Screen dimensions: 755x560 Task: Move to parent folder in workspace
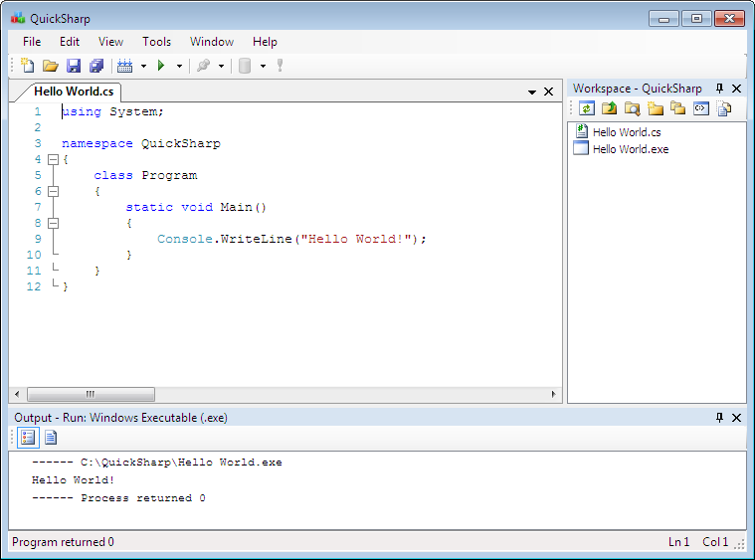(x=609, y=108)
